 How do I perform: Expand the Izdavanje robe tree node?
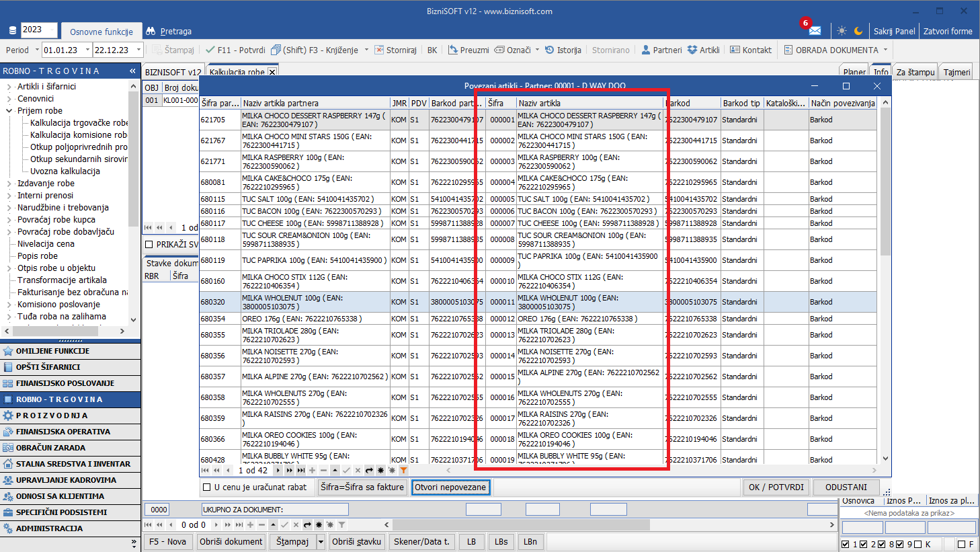[x=9, y=184]
